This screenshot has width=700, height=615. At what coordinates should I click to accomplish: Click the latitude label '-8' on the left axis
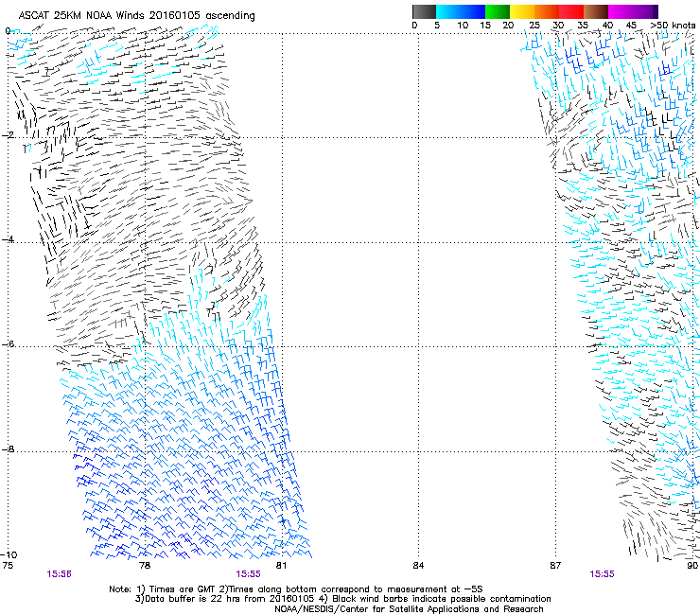(x=8, y=449)
